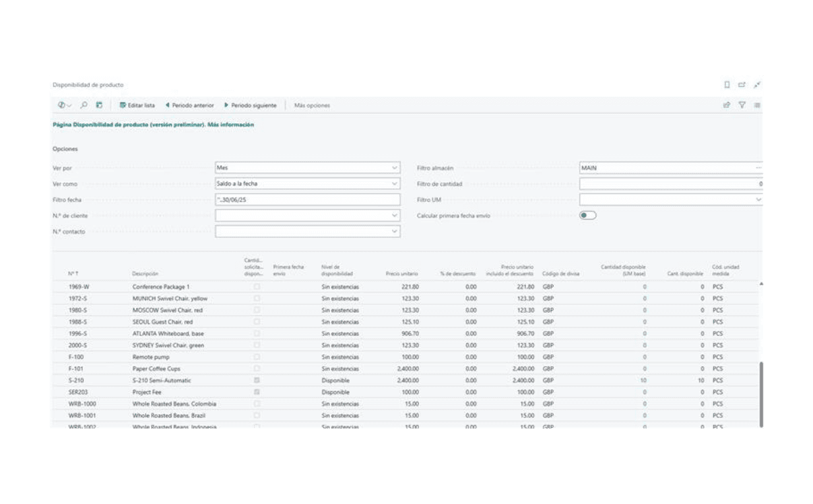Click the search magnifier icon in toolbar
The image size is (813, 504).
tap(84, 105)
